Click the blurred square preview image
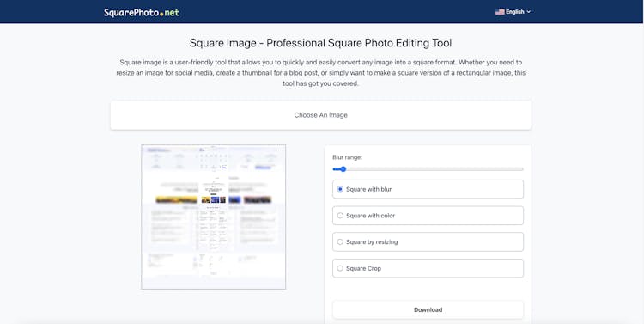Image resolution: width=644 pixels, height=324 pixels. [214, 217]
